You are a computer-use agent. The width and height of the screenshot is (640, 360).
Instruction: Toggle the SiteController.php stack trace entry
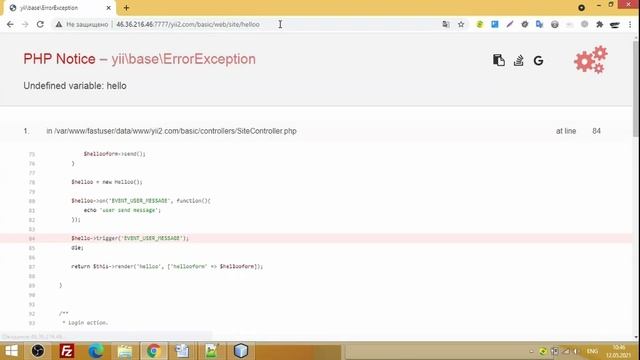point(316,131)
